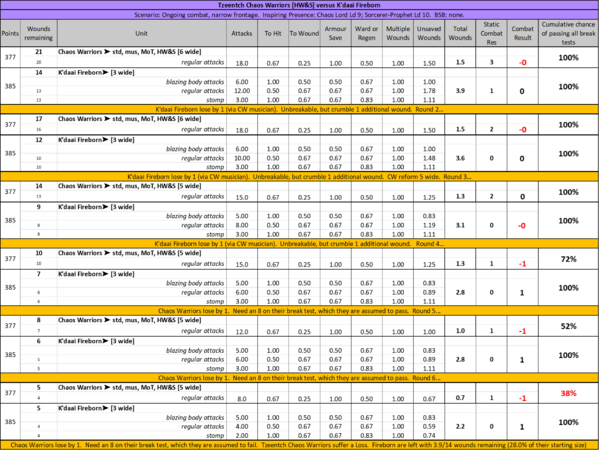
Task: Select the 'Unsaved Wounds' column header
Action: pos(429,33)
